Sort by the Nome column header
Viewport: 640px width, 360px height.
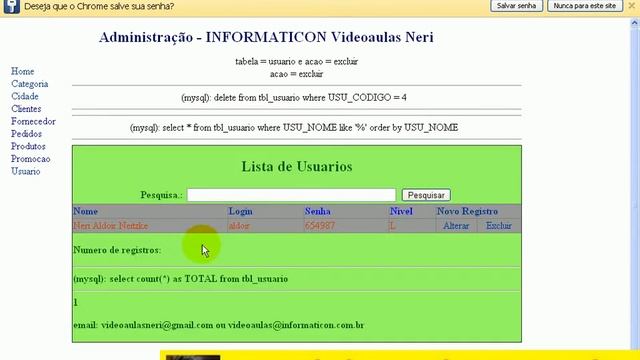(x=85, y=211)
